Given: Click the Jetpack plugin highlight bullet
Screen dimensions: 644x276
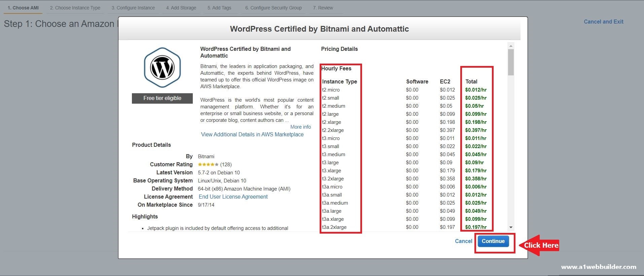Looking at the screenshot, I should coord(217,228).
